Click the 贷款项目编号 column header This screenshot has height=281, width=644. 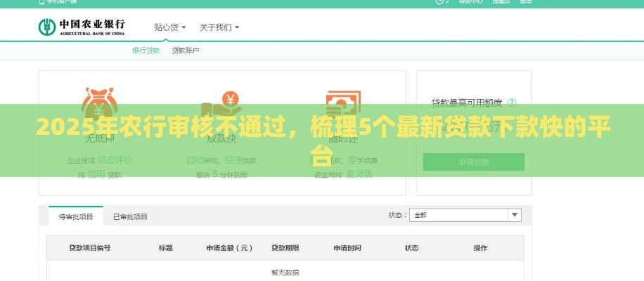click(x=89, y=248)
